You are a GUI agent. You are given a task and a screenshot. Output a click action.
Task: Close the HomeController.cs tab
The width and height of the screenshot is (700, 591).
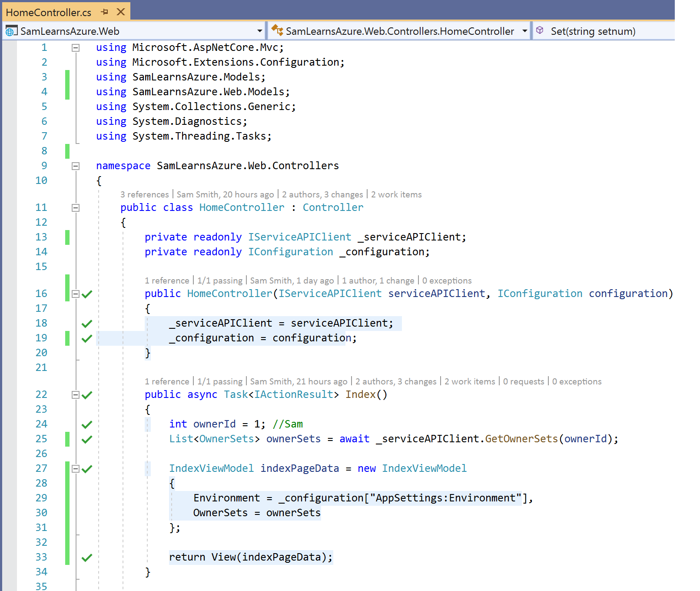[x=121, y=12]
